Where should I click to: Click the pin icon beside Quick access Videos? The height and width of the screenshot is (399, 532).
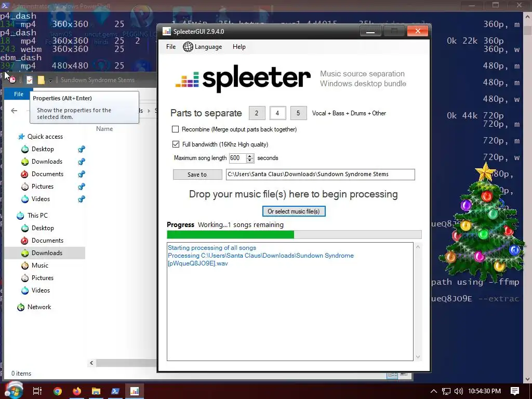click(x=82, y=199)
